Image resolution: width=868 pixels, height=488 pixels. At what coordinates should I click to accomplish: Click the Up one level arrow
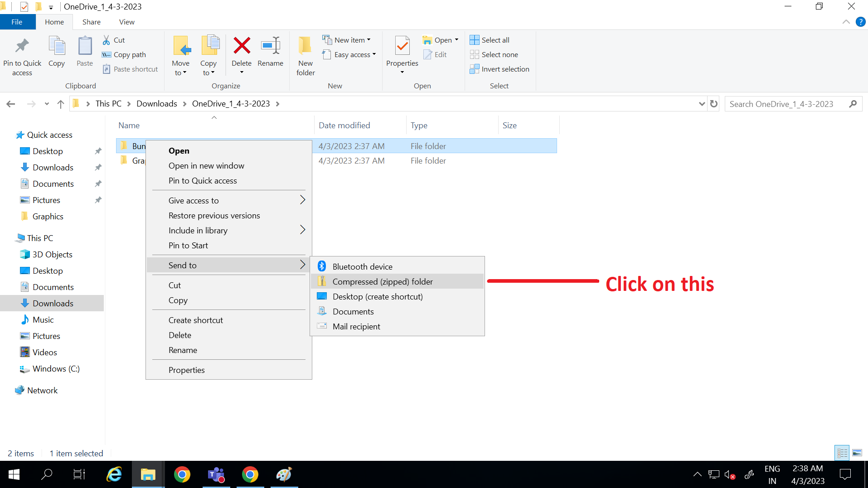pos(61,104)
